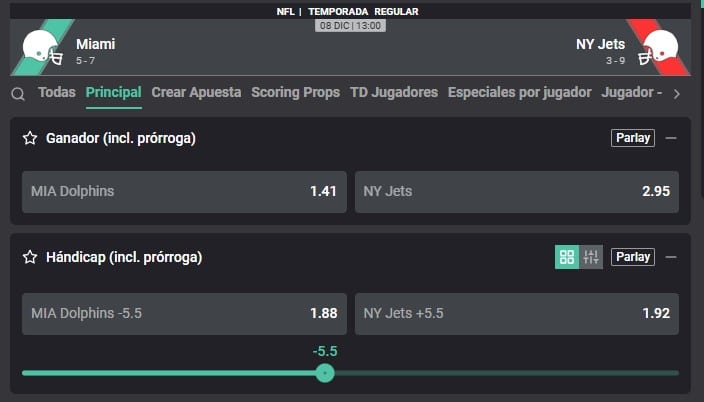Click the search magnifier icon
Screen dimensions: 704x402
[18, 94]
